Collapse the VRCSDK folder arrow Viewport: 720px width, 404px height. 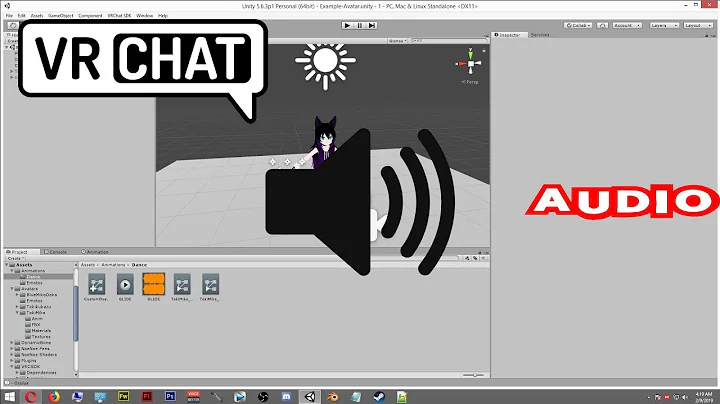(x=12, y=366)
